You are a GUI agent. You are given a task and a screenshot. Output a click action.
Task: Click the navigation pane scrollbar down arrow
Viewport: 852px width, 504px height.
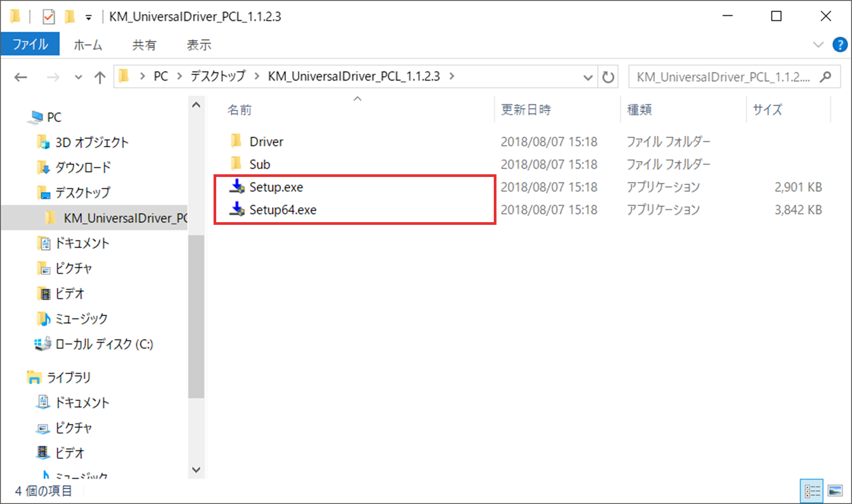pos(196,470)
